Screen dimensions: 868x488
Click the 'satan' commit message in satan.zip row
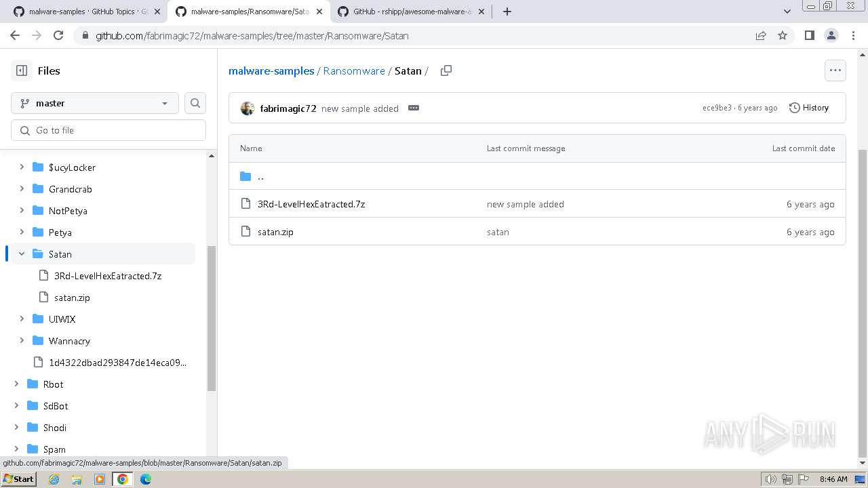click(498, 232)
